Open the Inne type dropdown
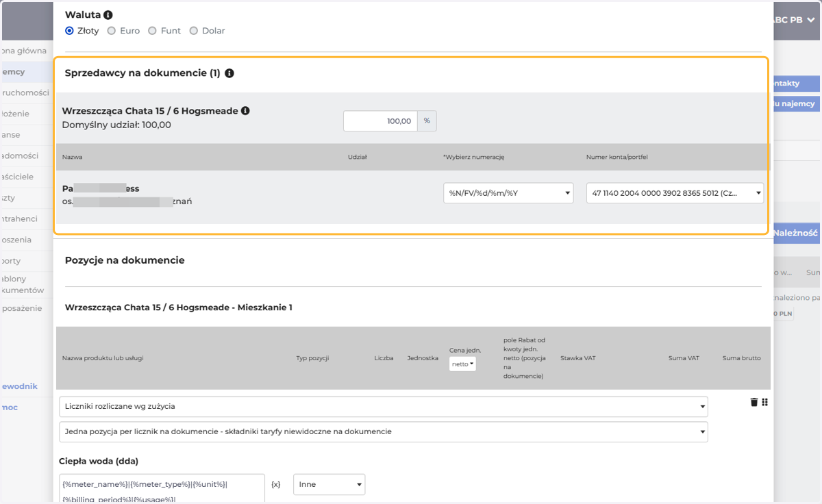Viewport: 822px width, 504px height. coord(329,484)
